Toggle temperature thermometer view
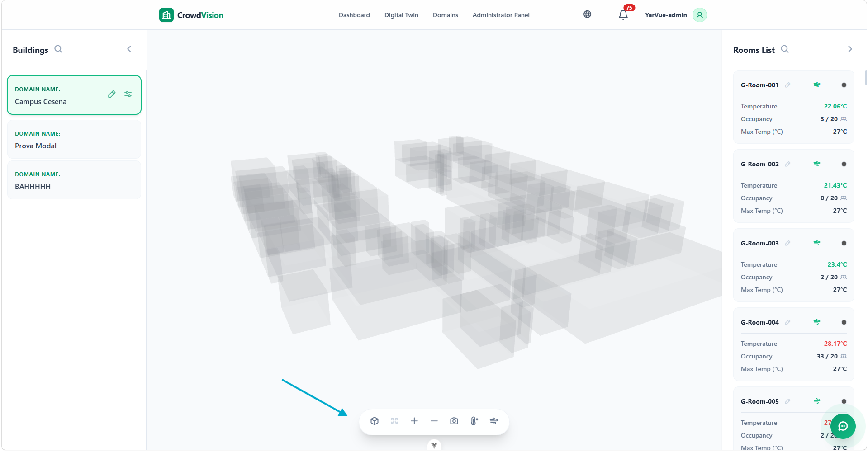This screenshot has width=868, height=452. [474, 421]
